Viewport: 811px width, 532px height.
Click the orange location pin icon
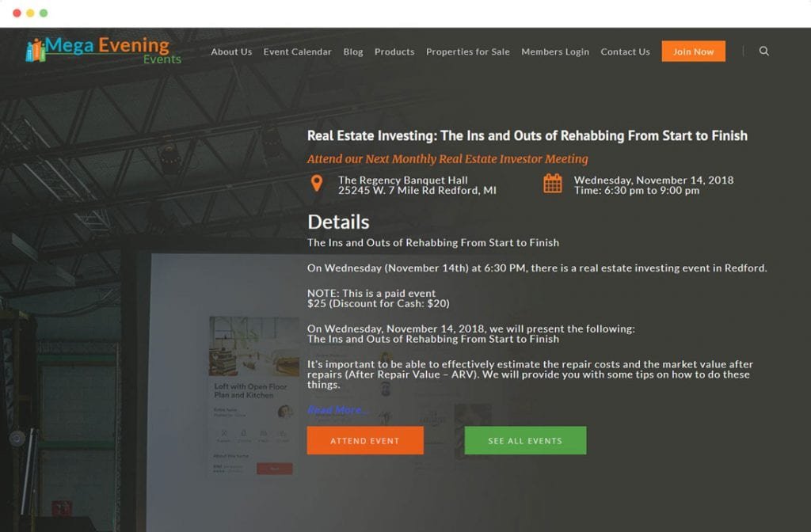click(x=317, y=184)
